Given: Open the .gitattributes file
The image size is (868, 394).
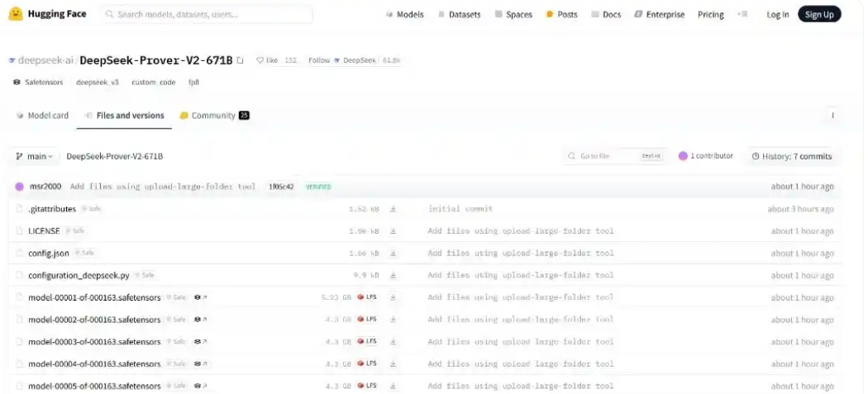Looking at the screenshot, I should (52, 209).
